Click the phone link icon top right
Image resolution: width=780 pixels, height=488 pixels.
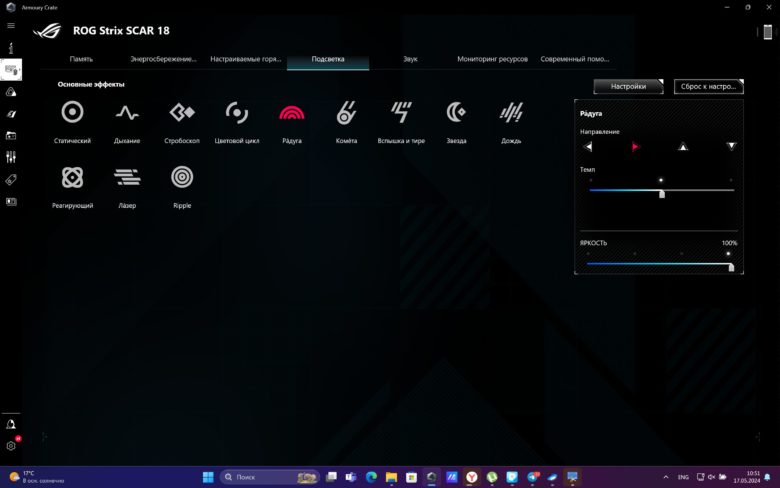(768, 32)
